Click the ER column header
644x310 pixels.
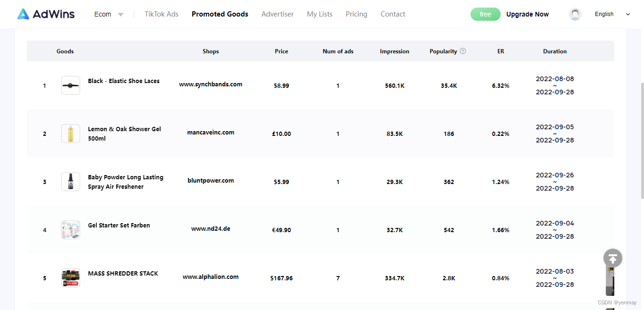501,51
